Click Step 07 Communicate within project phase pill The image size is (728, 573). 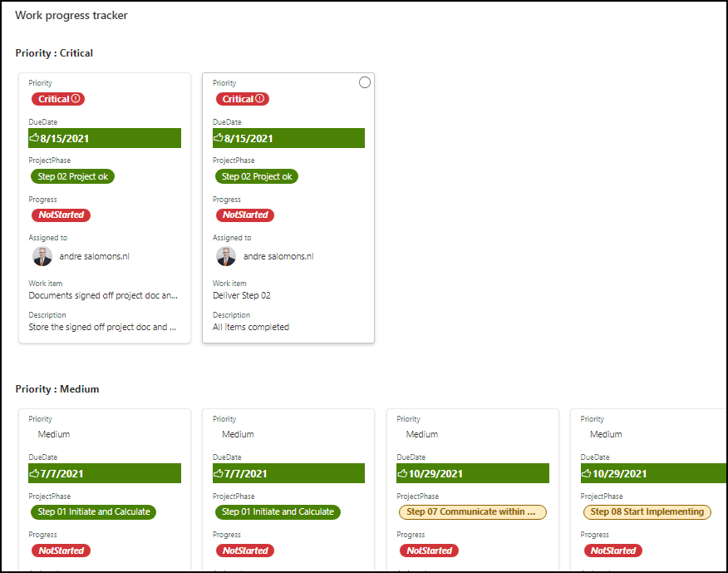pos(473,511)
